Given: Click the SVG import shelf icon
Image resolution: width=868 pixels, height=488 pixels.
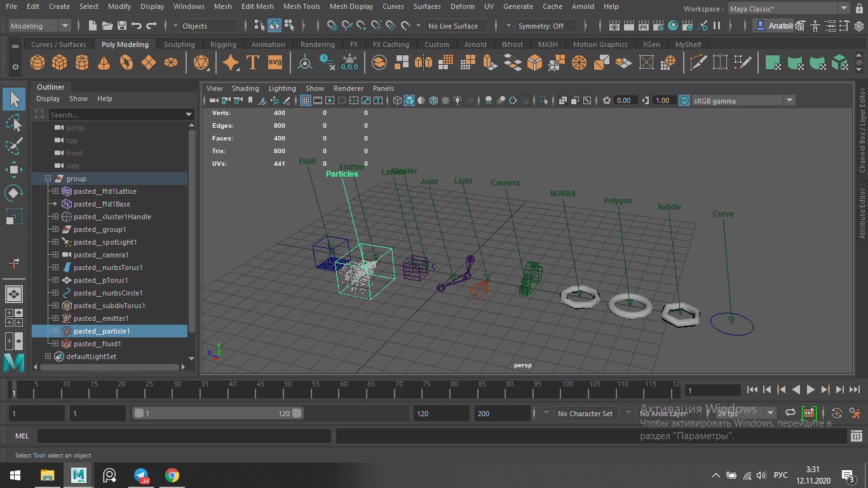Looking at the screenshot, I should coord(275,63).
